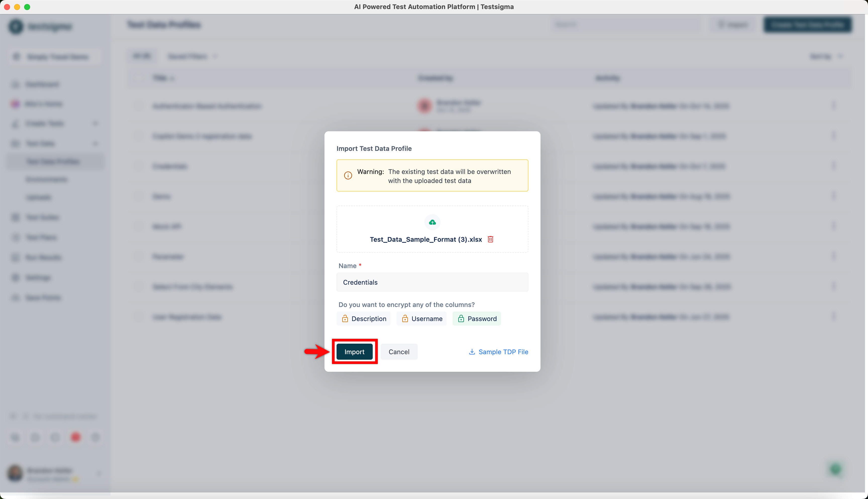
Task: Toggle encryption for Username column
Action: coord(422,319)
